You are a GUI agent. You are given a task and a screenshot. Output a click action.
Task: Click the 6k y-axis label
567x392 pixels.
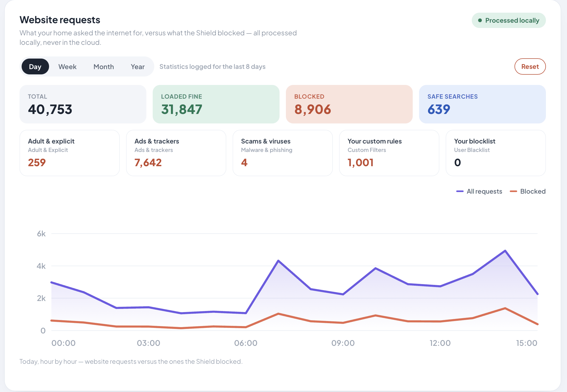pos(41,233)
